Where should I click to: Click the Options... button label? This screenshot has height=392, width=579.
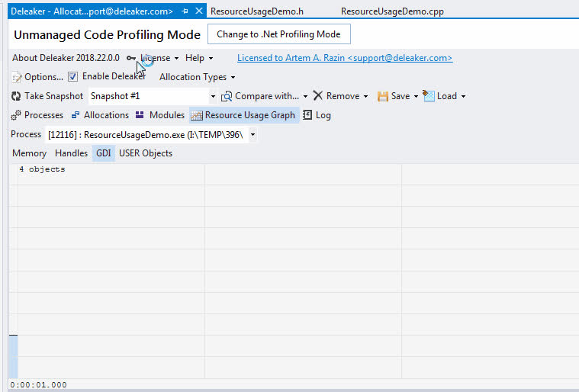click(x=43, y=77)
